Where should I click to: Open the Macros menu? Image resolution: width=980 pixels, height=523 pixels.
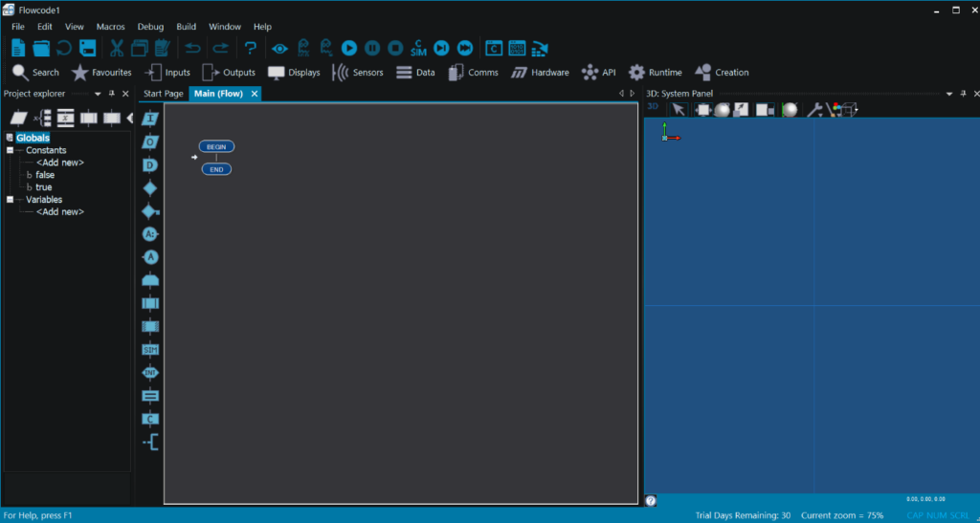coord(110,27)
